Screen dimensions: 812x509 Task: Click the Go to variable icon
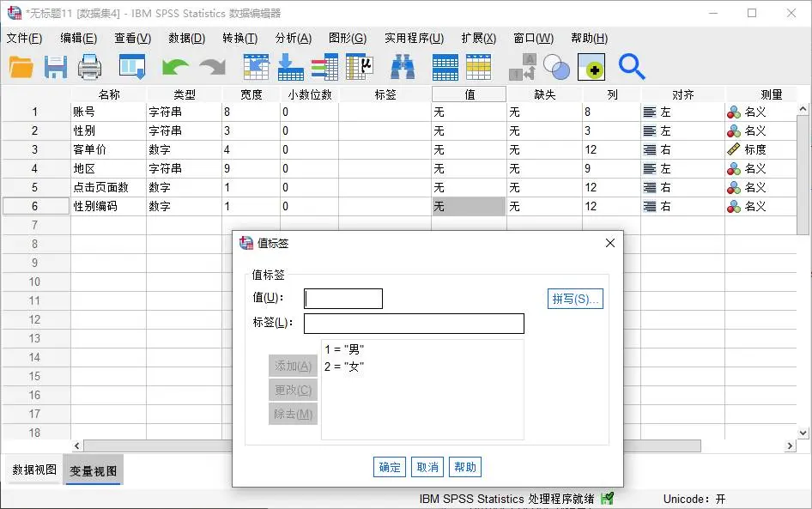[290, 67]
